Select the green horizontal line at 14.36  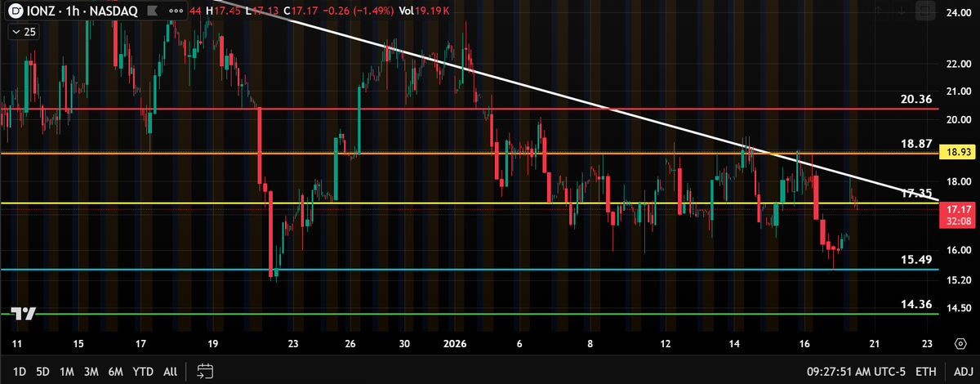pyautogui.click(x=470, y=314)
